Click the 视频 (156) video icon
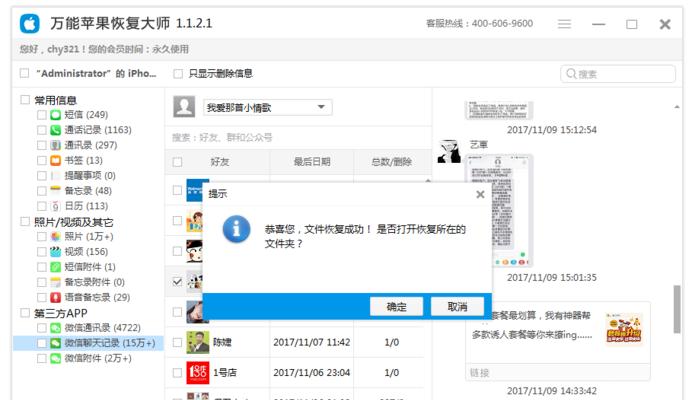 tap(56, 252)
